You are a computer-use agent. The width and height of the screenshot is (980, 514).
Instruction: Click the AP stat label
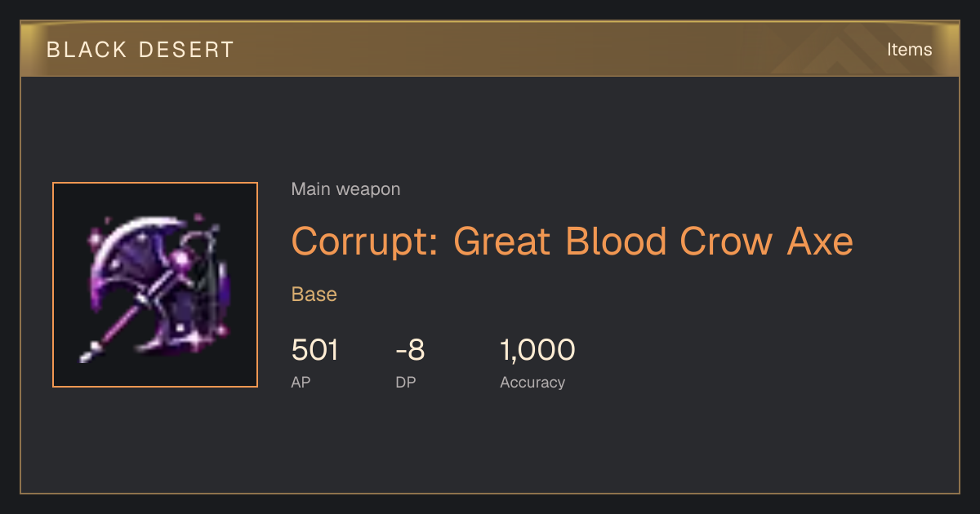tap(301, 383)
